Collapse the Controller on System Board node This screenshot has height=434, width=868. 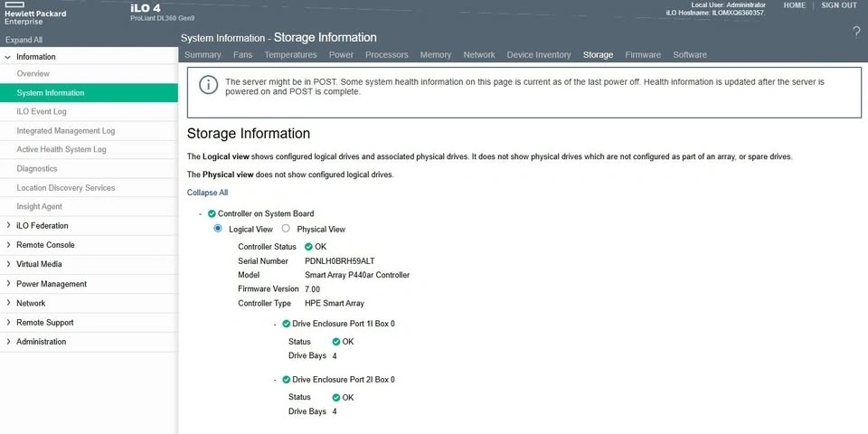point(201,213)
